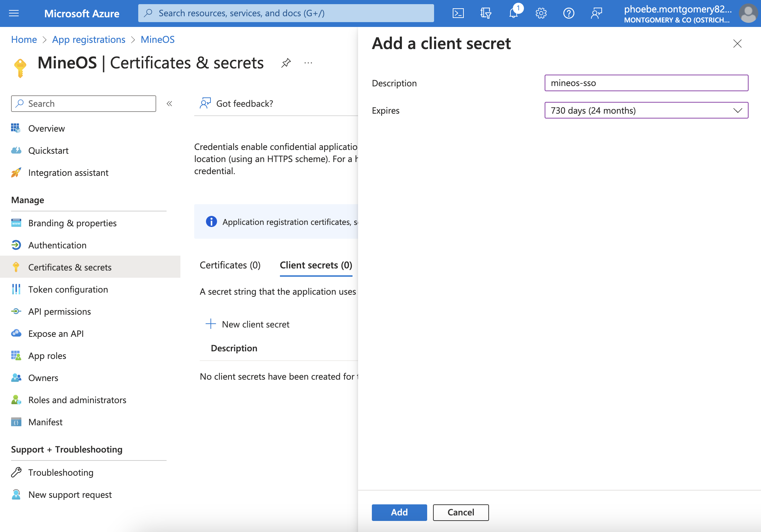Click the sidebar Search box
761x532 pixels.
(x=84, y=104)
